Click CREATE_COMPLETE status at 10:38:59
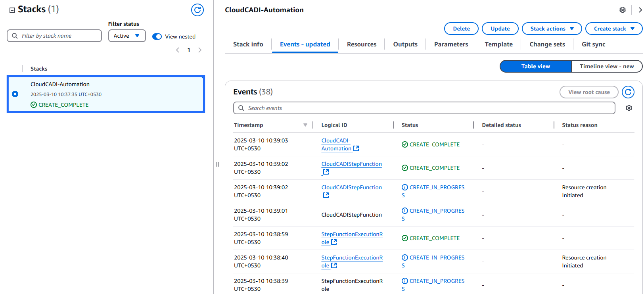644x294 pixels. [x=431, y=238]
